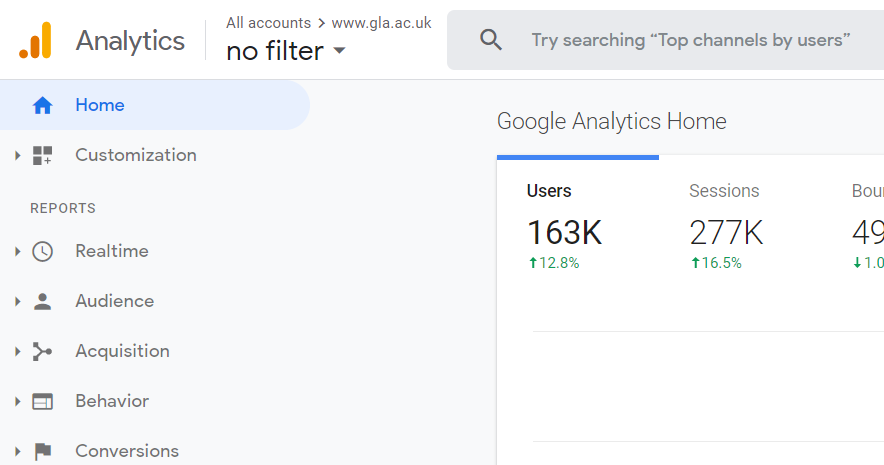
Task: Click the Behavior window icon
Action: (x=42, y=401)
